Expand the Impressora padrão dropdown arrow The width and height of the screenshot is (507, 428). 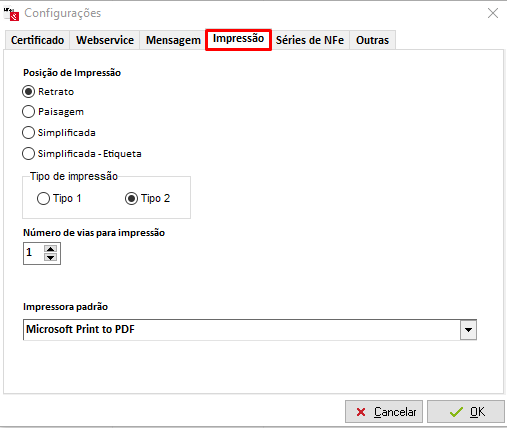[x=468, y=330]
